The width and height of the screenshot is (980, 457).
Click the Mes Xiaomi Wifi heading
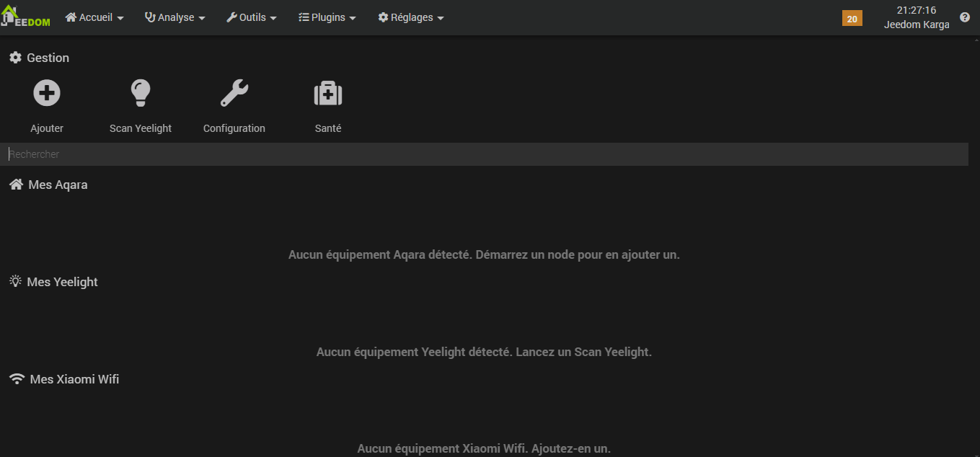coord(74,379)
